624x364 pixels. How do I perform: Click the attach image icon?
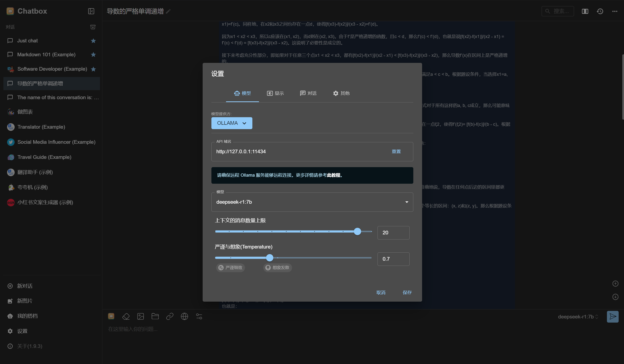(x=140, y=316)
